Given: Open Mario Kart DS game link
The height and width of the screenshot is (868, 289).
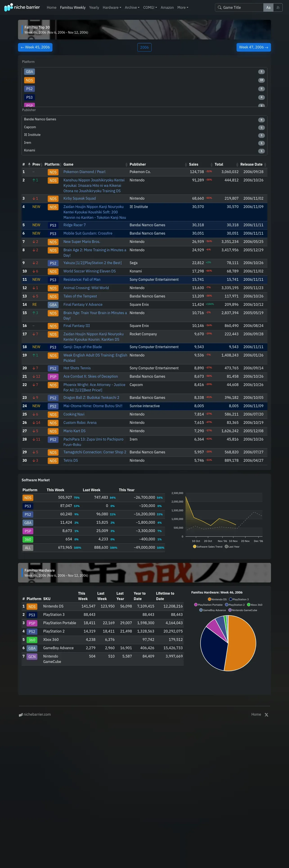Looking at the screenshot, I should coord(74,431).
